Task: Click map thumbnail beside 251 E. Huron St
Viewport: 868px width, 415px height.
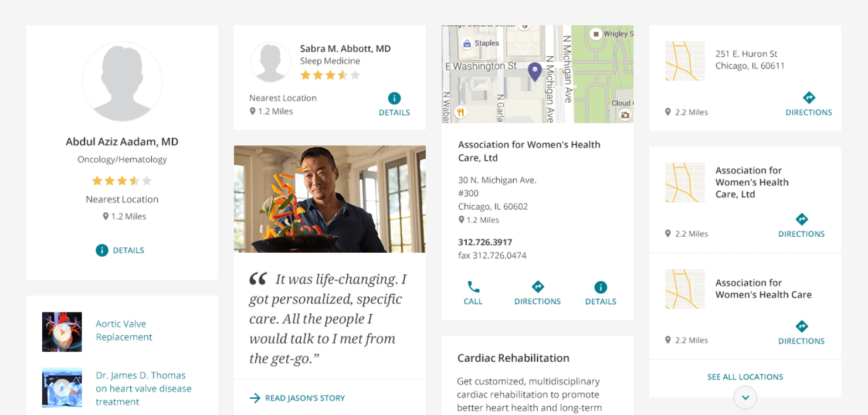Action: pyautogui.click(x=685, y=61)
